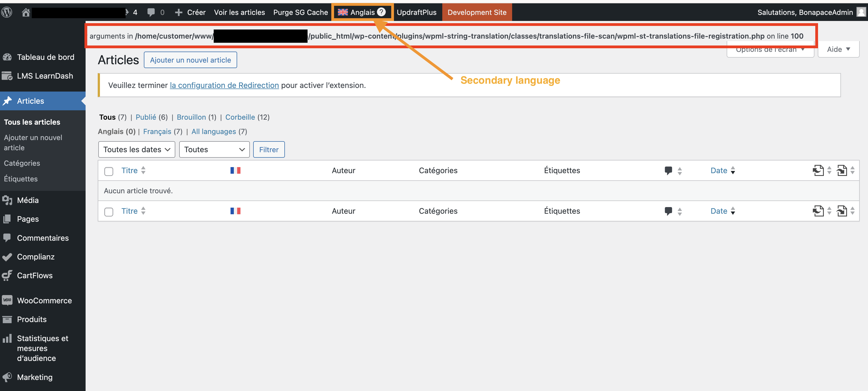
Task: Open the Toutes categories dropdown
Action: [x=214, y=149]
